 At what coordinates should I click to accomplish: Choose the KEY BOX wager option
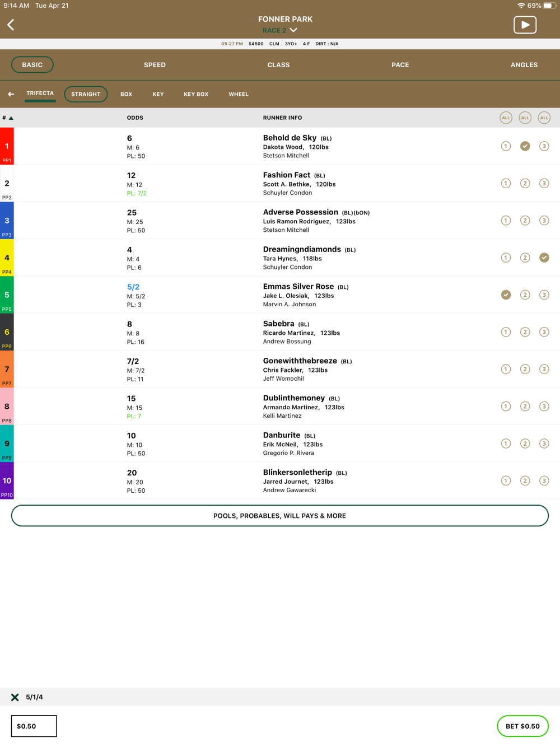click(196, 94)
